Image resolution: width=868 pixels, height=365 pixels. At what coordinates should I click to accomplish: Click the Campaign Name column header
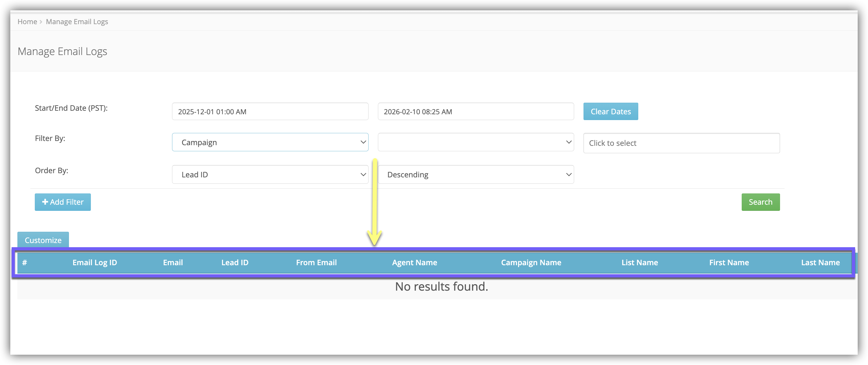[531, 263]
